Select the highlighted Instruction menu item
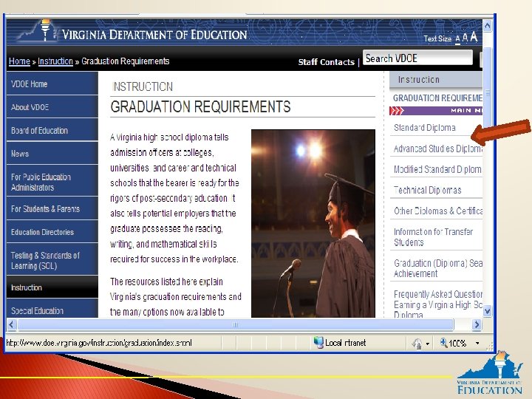532x399 pixels. tap(52, 287)
